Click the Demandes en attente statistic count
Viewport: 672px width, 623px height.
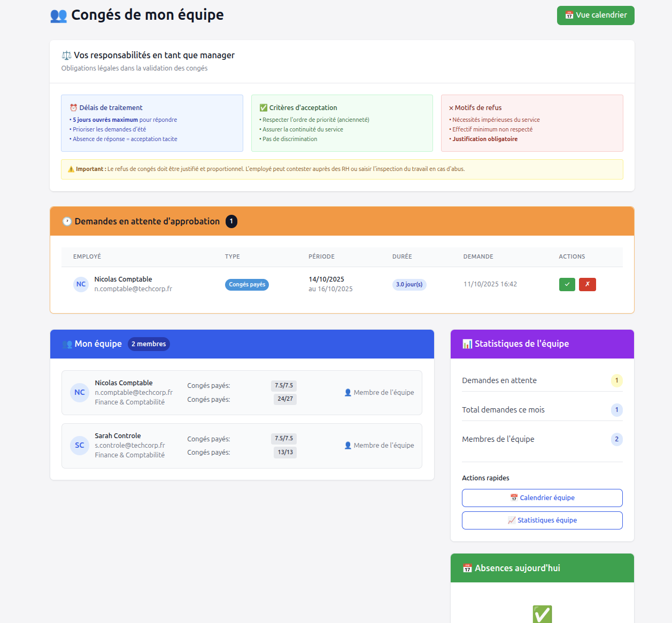pos(616,380)
